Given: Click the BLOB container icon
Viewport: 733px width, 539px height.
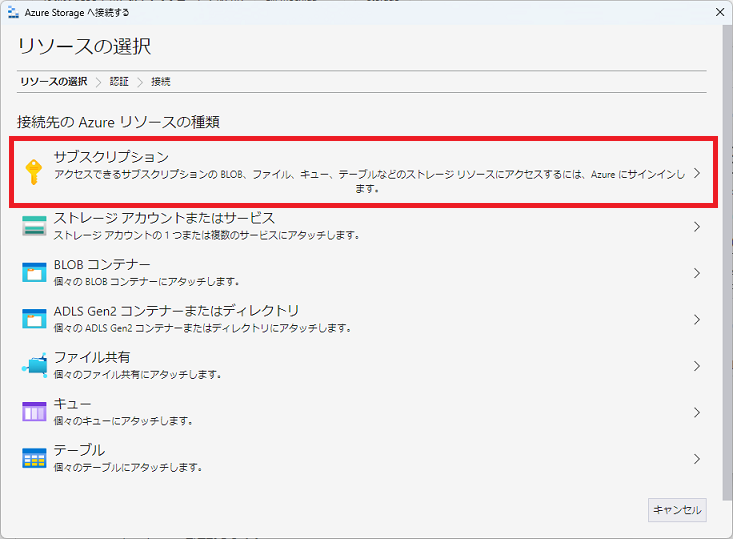Looking at the screenshot, I should [x=34, y=272].
